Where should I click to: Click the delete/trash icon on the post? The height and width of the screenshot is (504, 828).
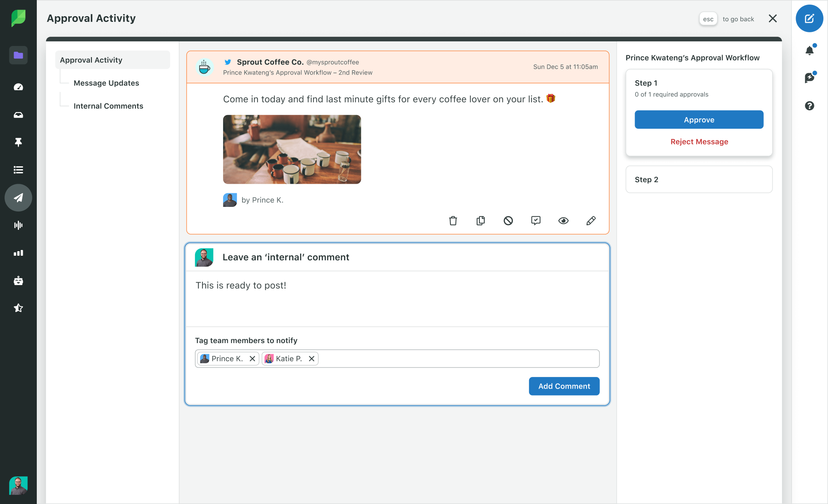pyautogui.click(x=454, y=221)
